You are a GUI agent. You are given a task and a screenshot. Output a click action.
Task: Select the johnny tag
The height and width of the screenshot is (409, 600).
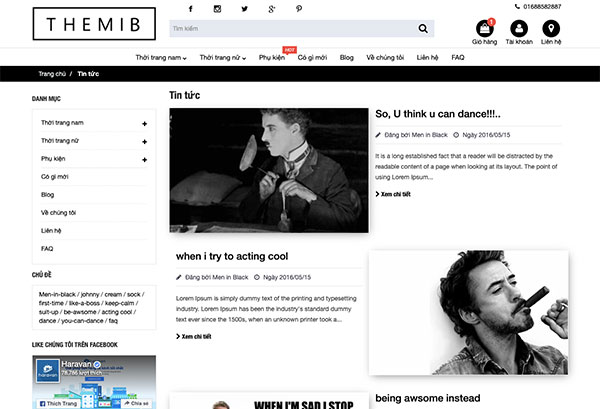(x=90, y=295)
